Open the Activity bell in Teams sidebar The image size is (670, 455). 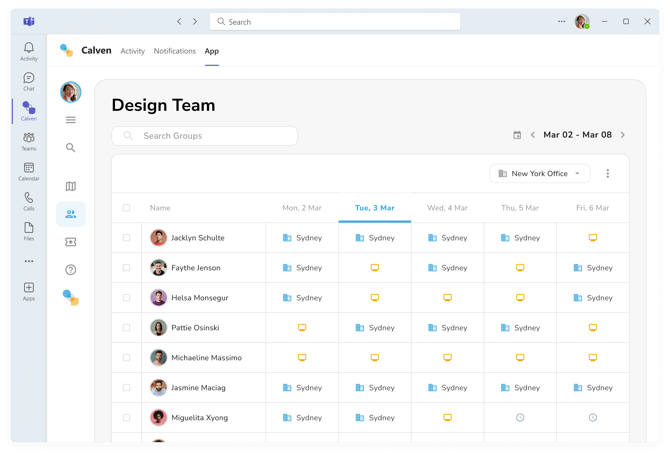point(28,51)
